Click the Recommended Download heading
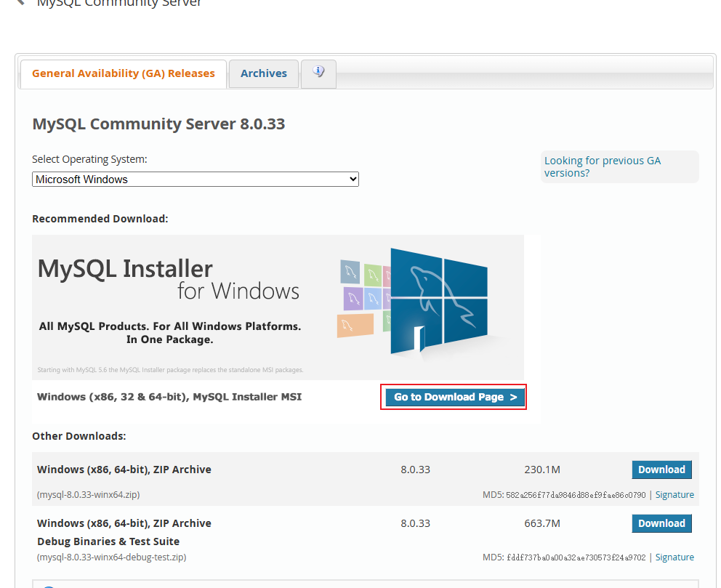 100,219
